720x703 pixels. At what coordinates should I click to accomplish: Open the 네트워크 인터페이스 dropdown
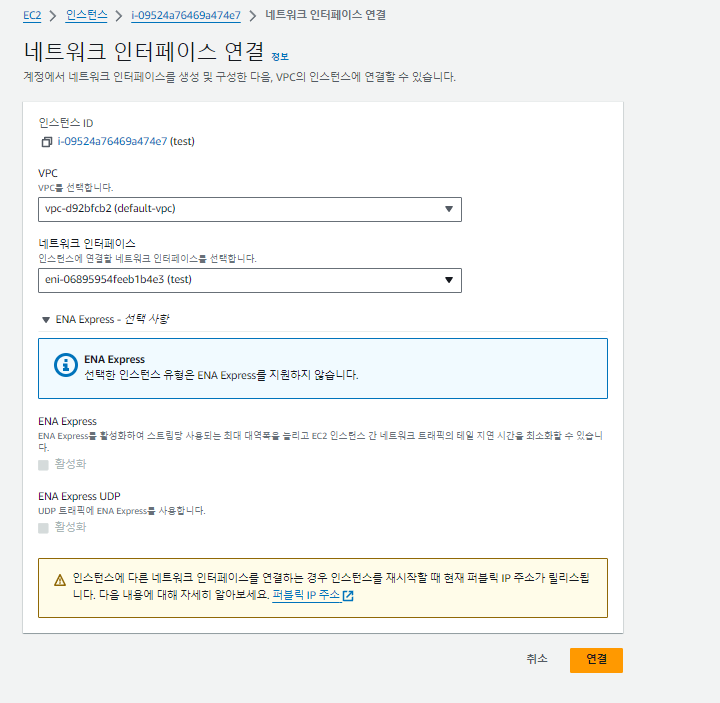coord(250,280)
